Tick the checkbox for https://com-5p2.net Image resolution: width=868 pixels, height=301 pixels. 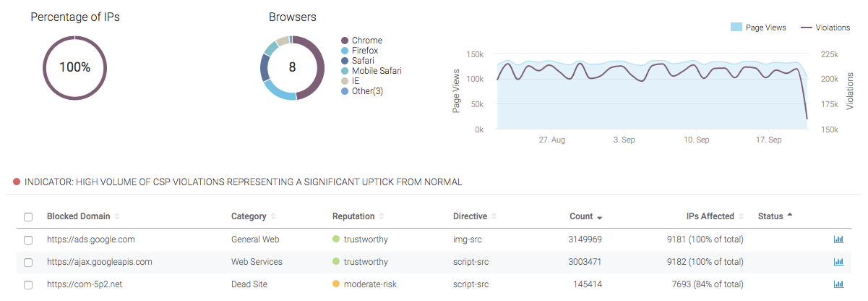(28, 285)
